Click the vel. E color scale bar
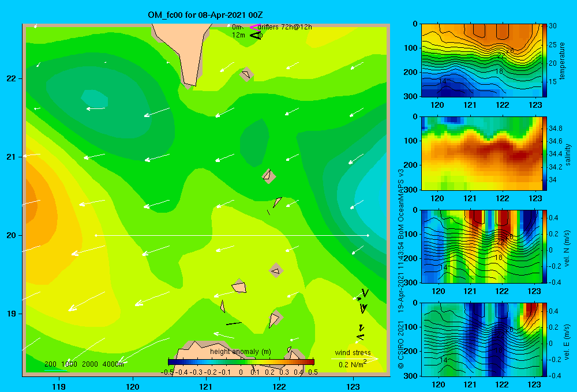This screenshot has width=577, height=392. [x=545, y=340]
